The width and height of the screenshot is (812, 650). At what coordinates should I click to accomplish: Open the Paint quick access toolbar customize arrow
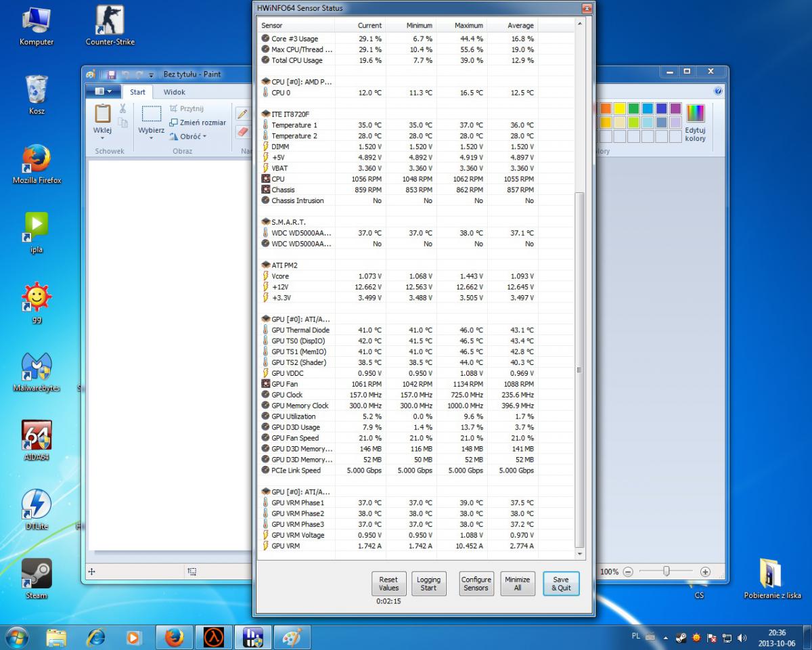pyautogui.click(x=152, y=74)
